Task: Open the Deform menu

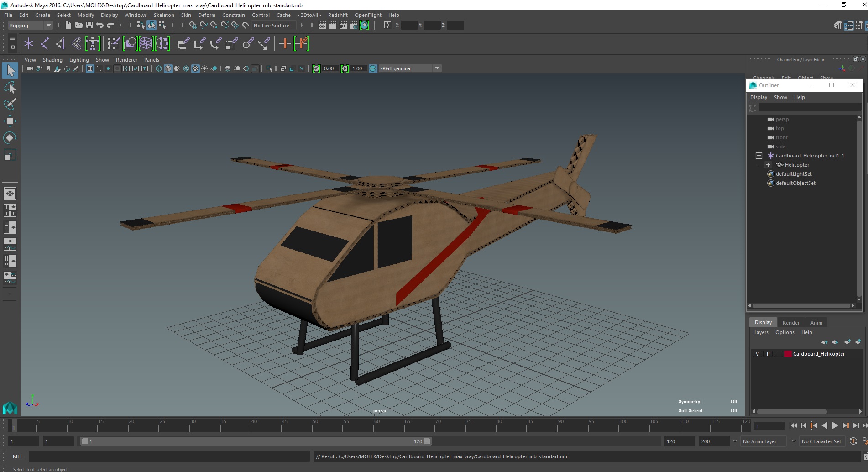Action: click(x=206, y=15)
